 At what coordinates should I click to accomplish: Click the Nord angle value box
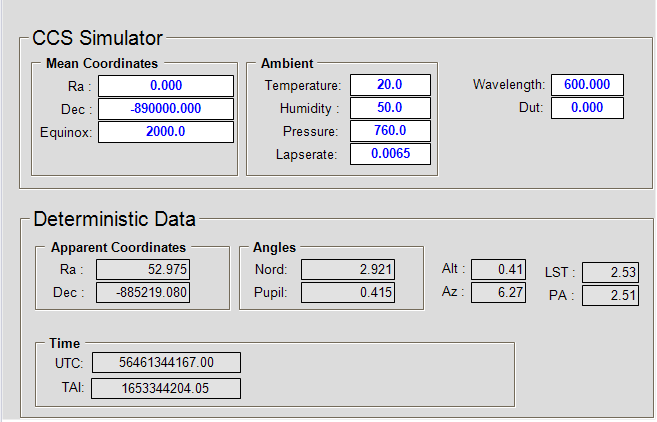348,269
